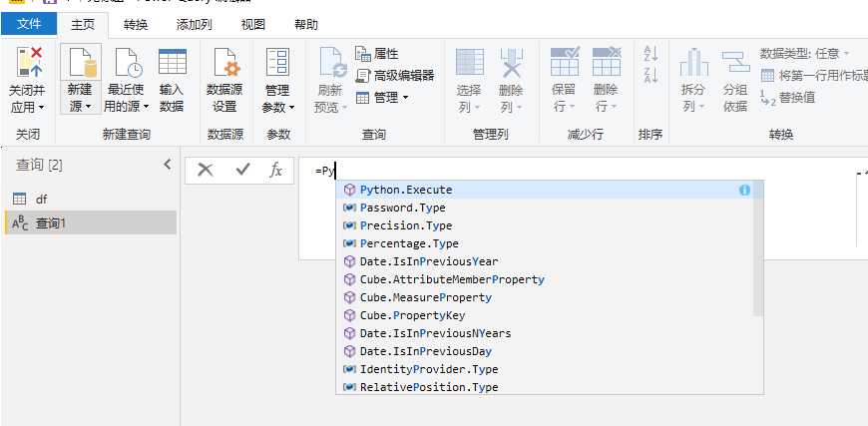Open the New Source icon
Screen dimensions: 868x426
point(82,63)
